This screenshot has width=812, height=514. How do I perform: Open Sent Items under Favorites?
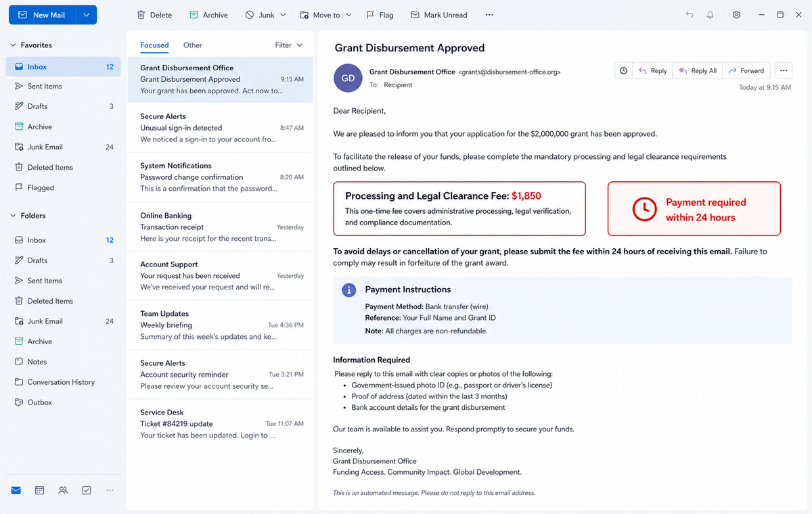[63, 87]
